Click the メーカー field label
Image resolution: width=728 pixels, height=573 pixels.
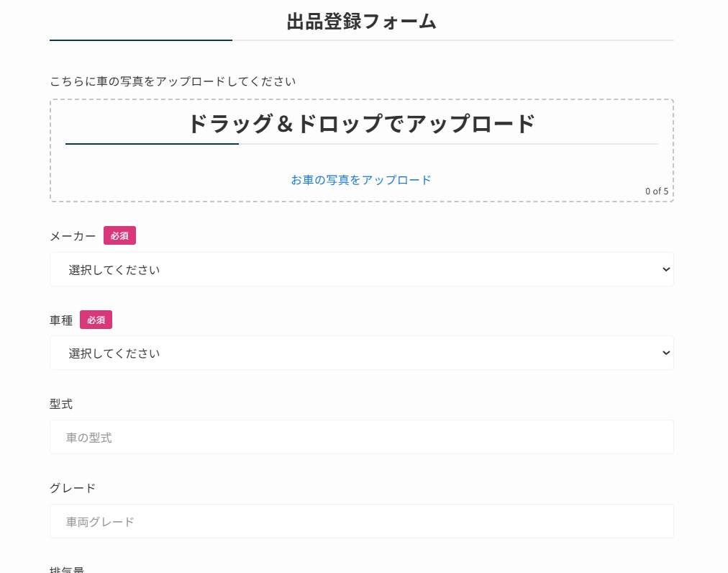tap(73, 236)
